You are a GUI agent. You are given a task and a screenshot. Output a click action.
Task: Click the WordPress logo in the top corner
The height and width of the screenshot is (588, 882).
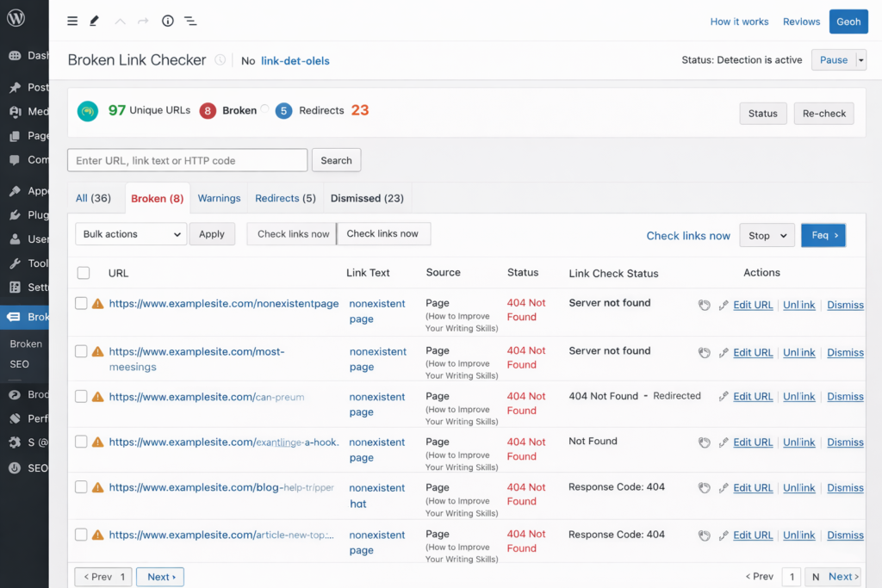[15, 16]
